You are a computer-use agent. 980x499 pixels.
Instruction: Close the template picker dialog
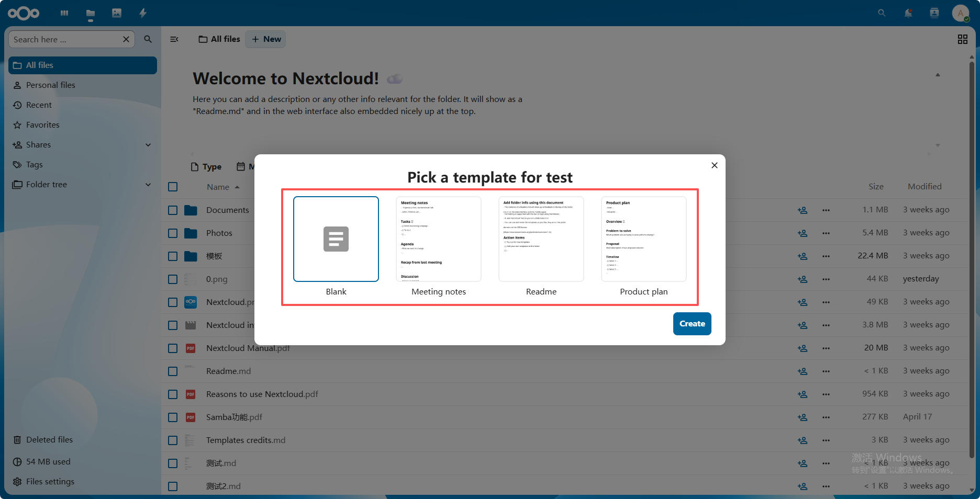click(715, 165)
